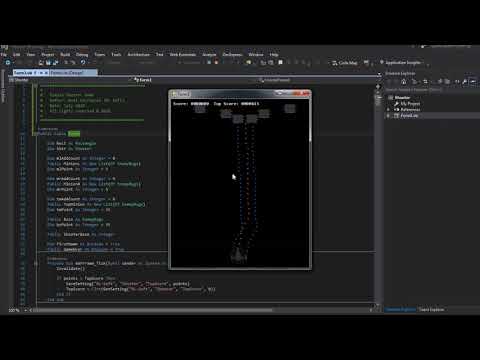Click Sync with Active Document icon
This screenshot has width=480, height=360.
pyautogui.click(x=425, y=82)
